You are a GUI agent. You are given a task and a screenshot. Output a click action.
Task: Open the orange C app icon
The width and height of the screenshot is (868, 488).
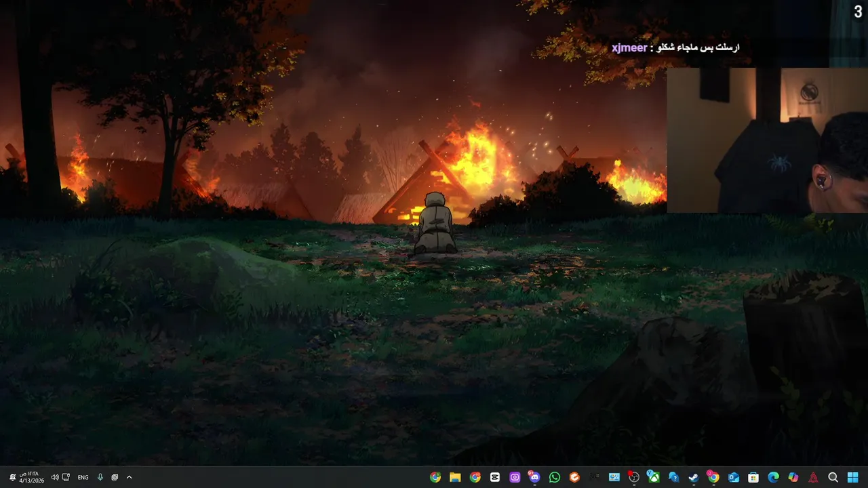click(x=574, y=477)
